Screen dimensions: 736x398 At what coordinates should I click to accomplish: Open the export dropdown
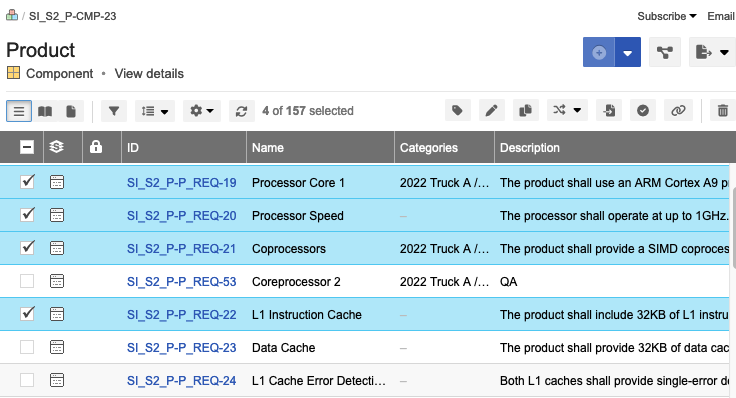(x=712, y=52)
